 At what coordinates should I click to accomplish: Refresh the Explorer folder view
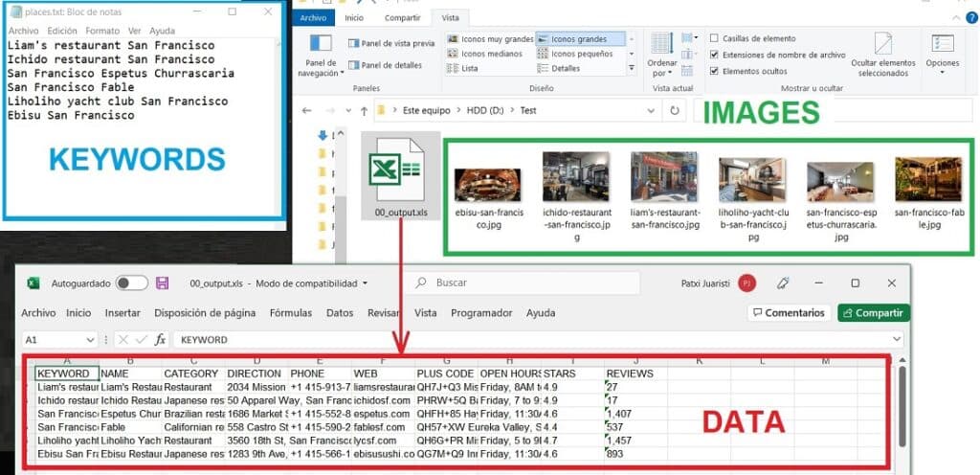pyautogui.click(x=675, y=111)
